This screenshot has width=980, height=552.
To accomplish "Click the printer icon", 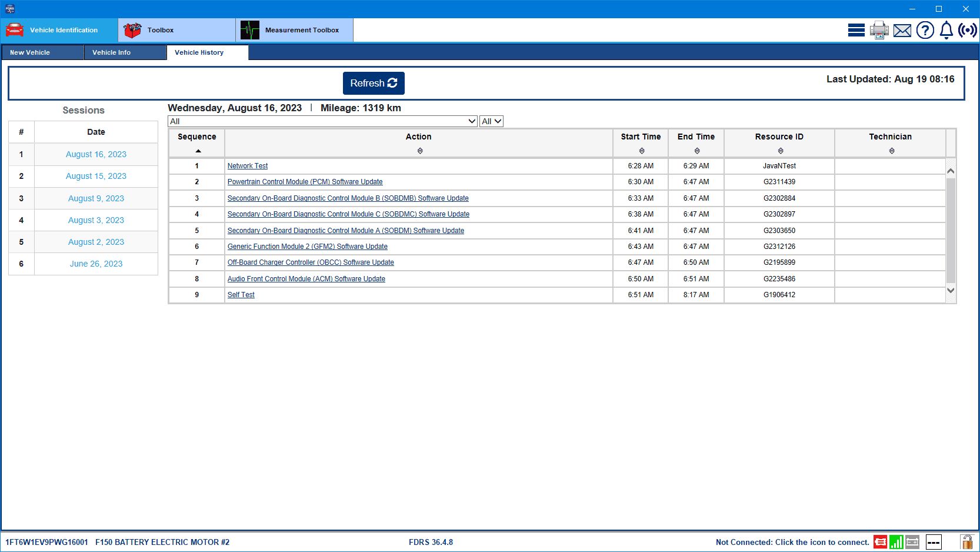I will pyautogui.click(x=879, y=30).
